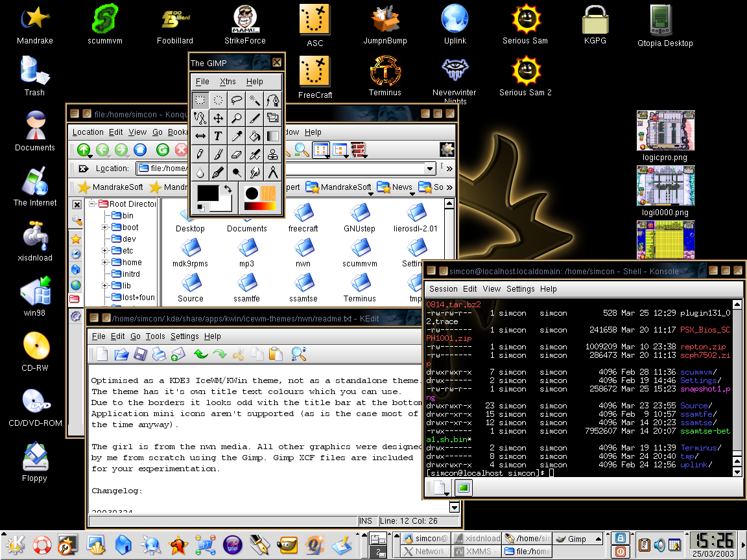Open the Location bar history dropdown arrow
The image size is (747, 560).
coord(430,168)
